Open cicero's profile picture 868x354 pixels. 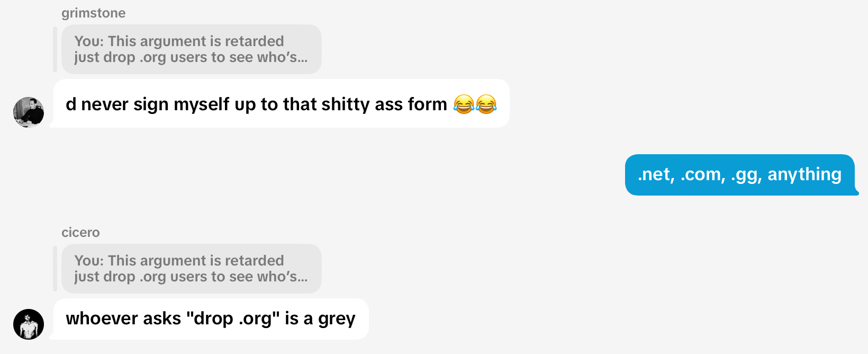[29, 324]
